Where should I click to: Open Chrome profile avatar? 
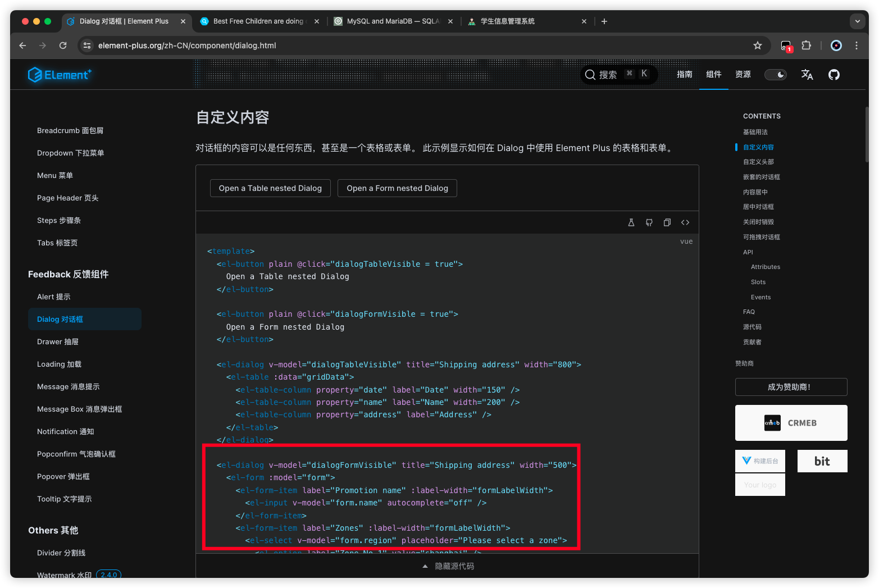point(836,45)
